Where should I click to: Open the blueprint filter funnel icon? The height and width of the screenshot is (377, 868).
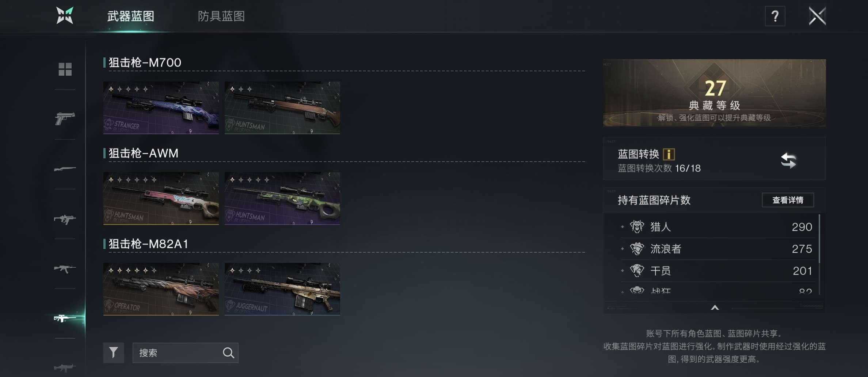114,353
